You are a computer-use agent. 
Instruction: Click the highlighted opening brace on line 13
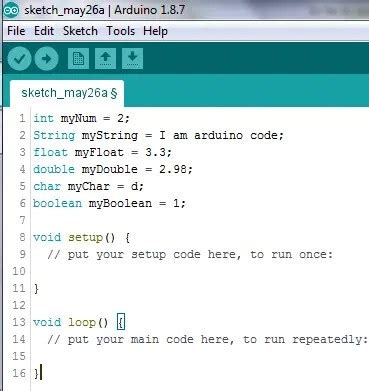[x=121, y=323]
